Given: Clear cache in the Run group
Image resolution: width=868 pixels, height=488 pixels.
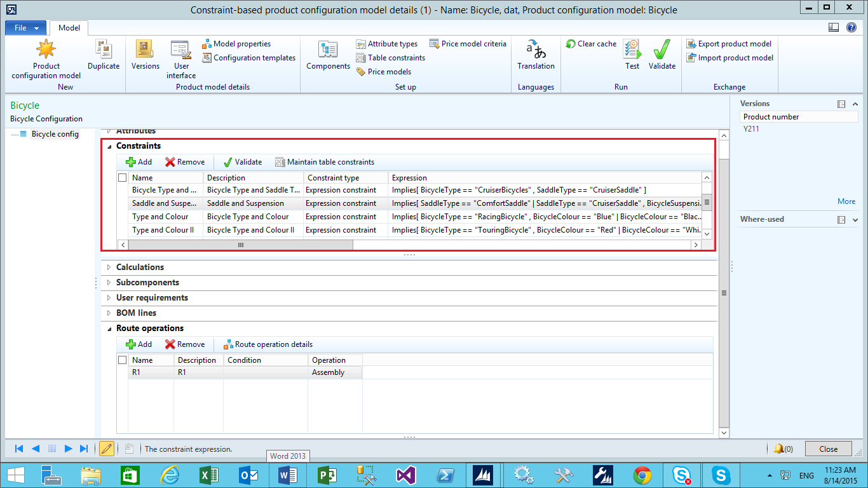Looking at the screenshot, I should [591, 44].
